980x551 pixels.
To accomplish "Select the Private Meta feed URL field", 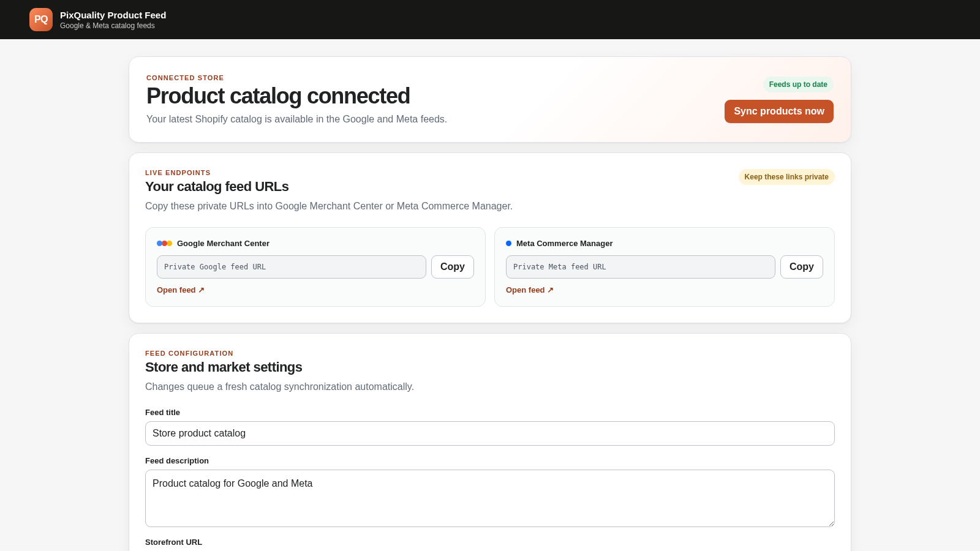I will [641, 267].
